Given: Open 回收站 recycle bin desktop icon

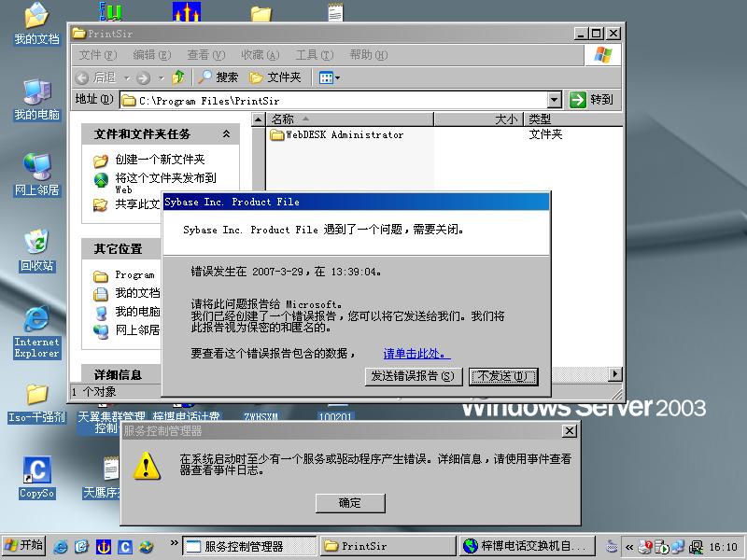Looking at the screenshot, I should [x=36, y=251].
